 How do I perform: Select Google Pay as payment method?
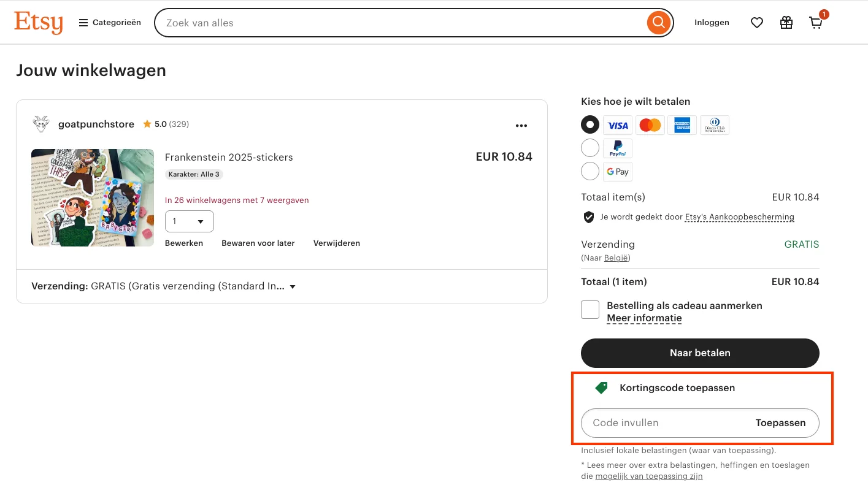pos(590,171)
